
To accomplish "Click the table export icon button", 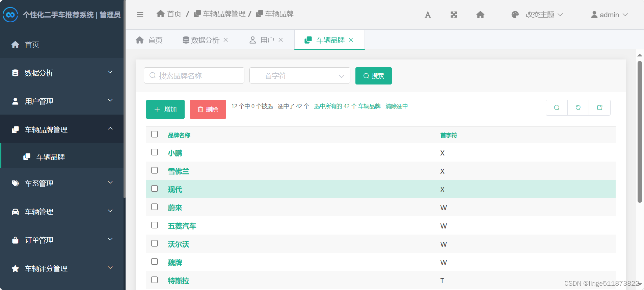I will coord(600,107).
